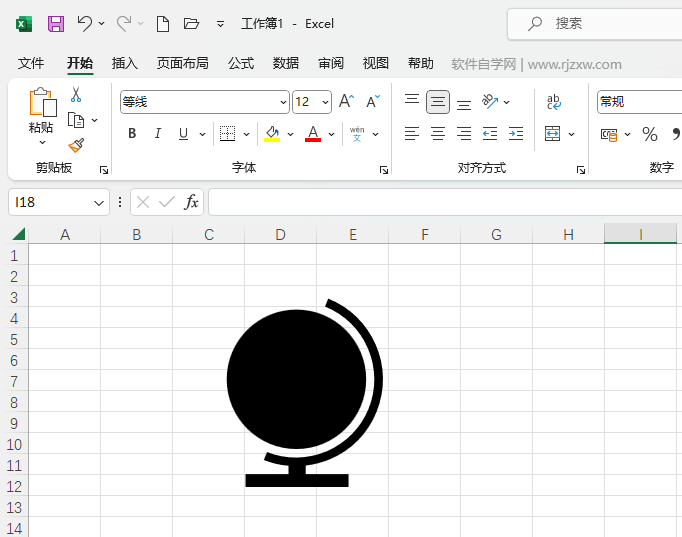The image size is (682, 537).
Task: Switch to the 公式 tab
Action: [241, 63]
